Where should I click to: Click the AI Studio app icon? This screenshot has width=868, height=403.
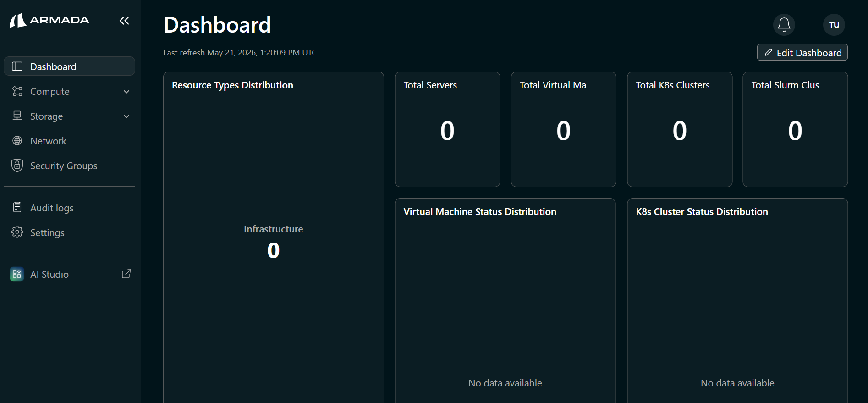coord(17,274)
